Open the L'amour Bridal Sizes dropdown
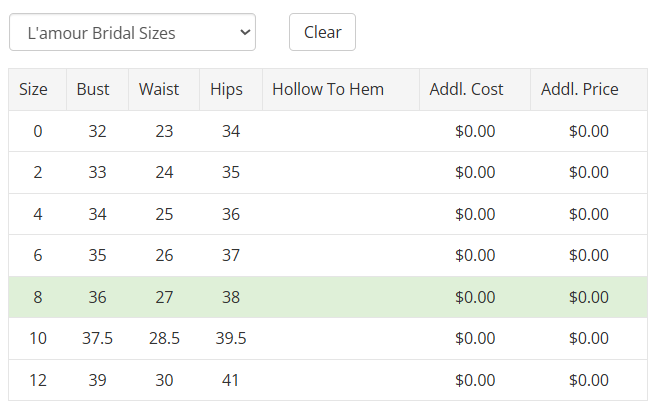Screen dimensions: 658x401 [132, 32]
